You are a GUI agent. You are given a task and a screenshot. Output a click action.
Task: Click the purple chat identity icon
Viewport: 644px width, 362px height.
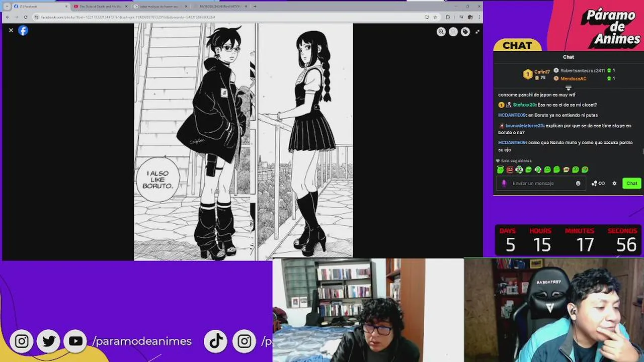(504, 184)
